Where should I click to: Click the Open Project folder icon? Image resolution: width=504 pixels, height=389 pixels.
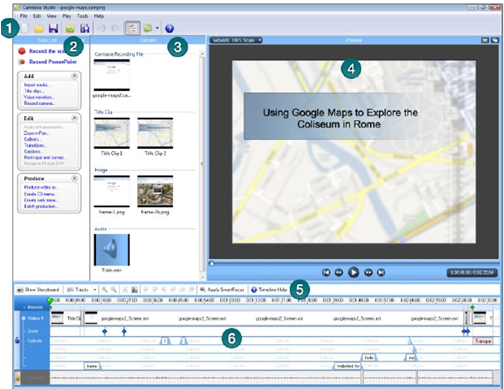pyautogui.click(x=39, y=28)
